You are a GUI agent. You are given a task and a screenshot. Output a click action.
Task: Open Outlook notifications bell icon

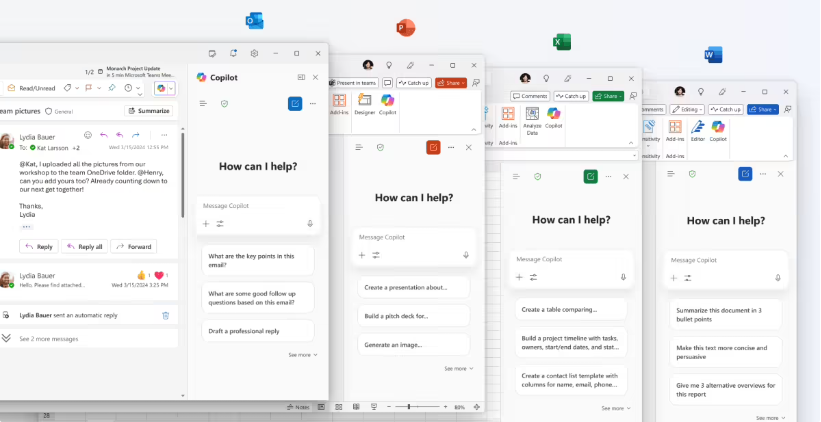point(233,53)
